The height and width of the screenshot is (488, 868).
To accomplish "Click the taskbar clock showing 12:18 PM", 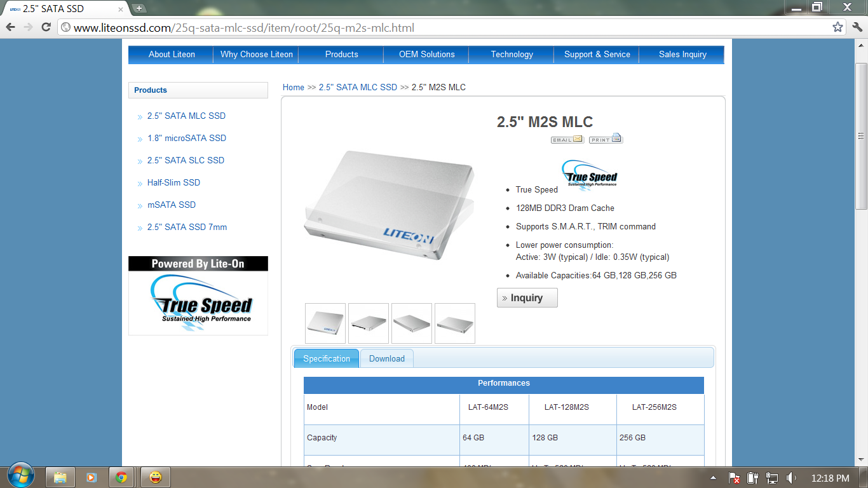I will coord(830,478).
